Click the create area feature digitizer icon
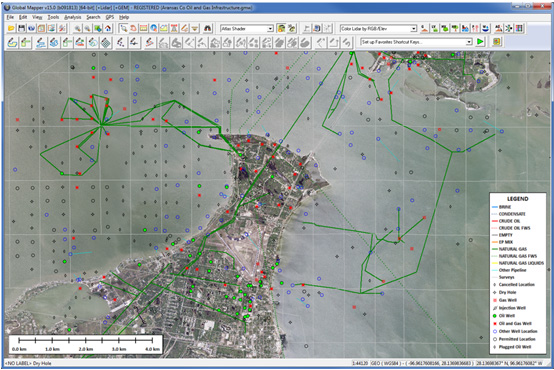Viewport: 554px width, 370px height. click(12, 42)
